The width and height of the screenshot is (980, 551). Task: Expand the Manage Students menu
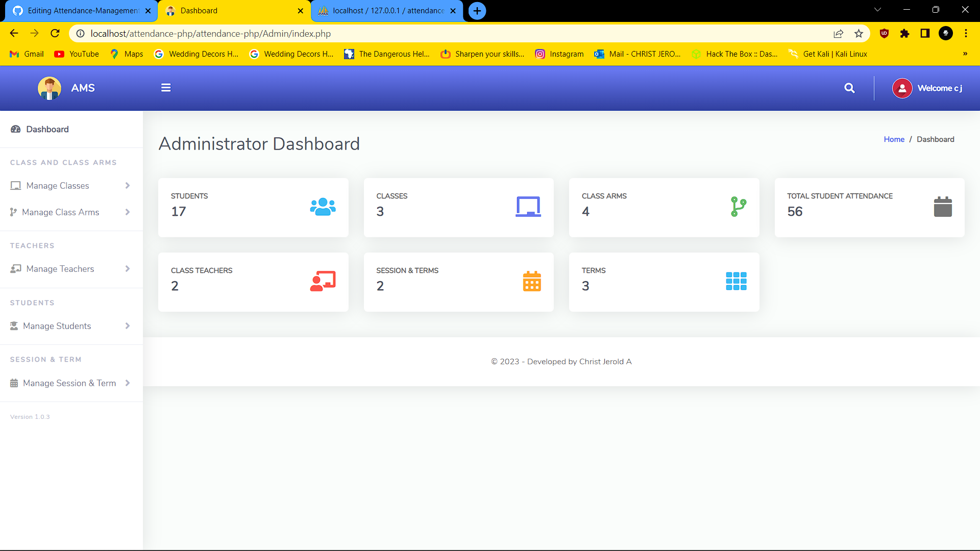(x=58, y=325)
